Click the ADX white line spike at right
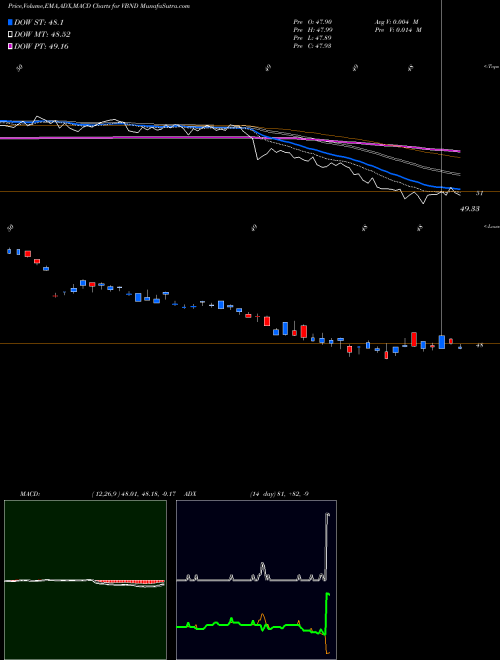500x660 pixels. [x=327, y=545]
